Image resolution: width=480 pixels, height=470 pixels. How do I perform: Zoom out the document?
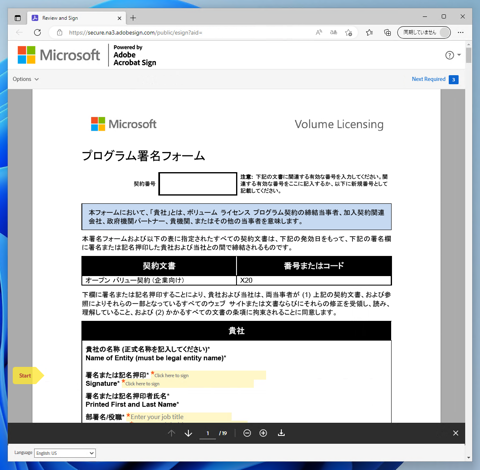point(247,433)
